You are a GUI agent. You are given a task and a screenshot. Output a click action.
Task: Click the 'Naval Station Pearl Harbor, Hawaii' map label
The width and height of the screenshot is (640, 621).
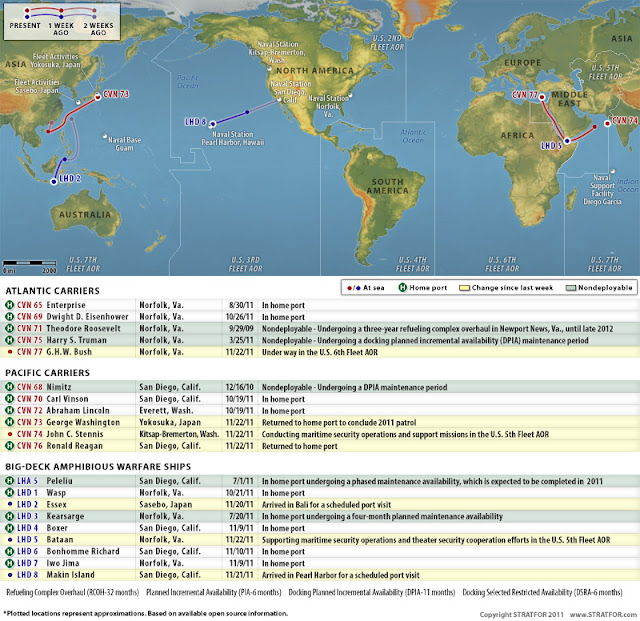[x=233, y=138]
